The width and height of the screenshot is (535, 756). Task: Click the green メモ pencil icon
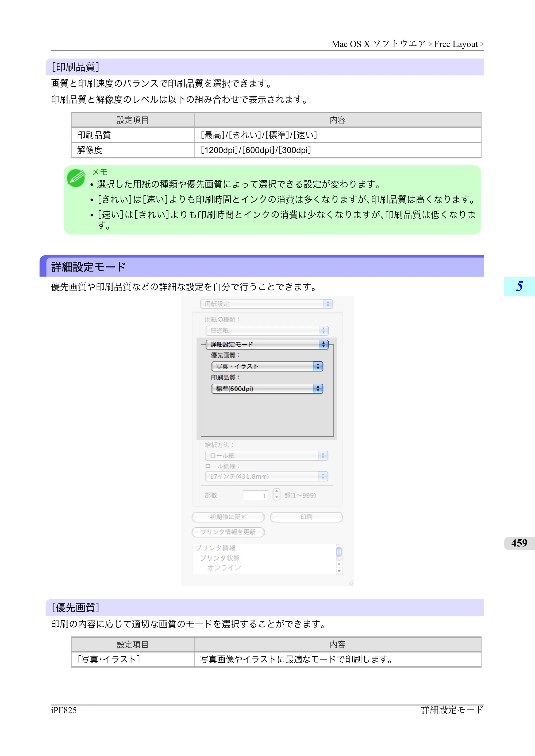(x=76, y=178)
